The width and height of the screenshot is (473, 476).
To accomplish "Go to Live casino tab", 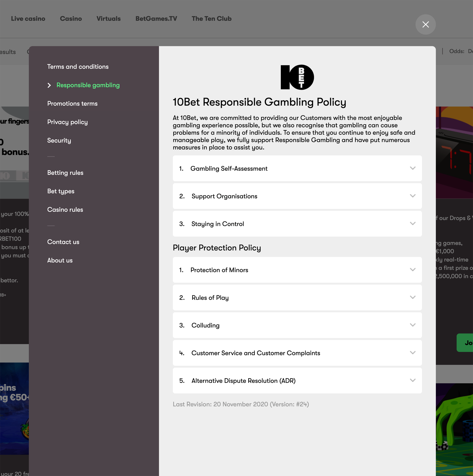I will [x=28, y=19].
